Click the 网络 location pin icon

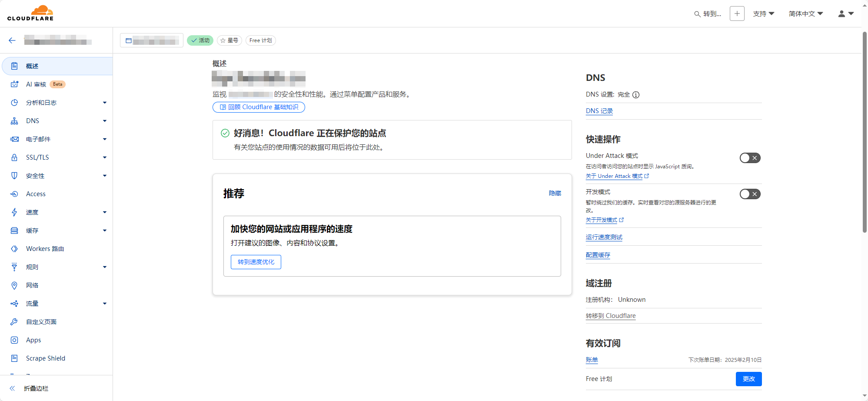point(14,285)
